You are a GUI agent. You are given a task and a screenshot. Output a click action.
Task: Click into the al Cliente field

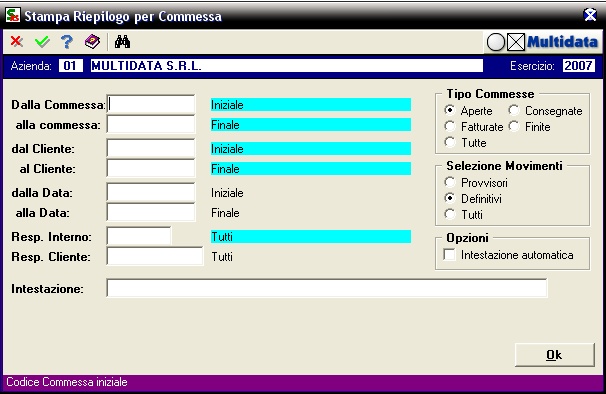[x=151, y=169]
